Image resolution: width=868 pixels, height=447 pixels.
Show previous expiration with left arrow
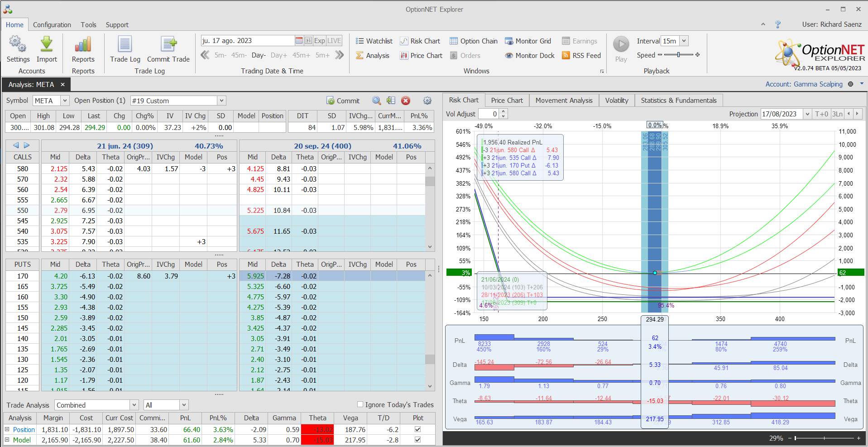point(16,145)
